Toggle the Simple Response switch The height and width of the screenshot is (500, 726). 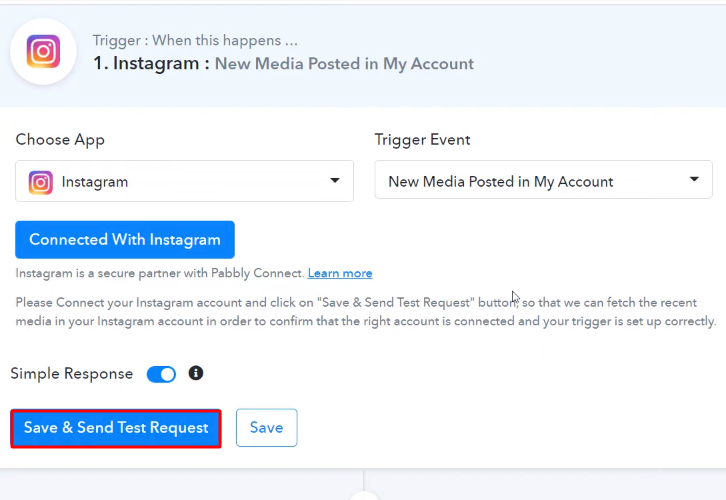click(161, 374)
